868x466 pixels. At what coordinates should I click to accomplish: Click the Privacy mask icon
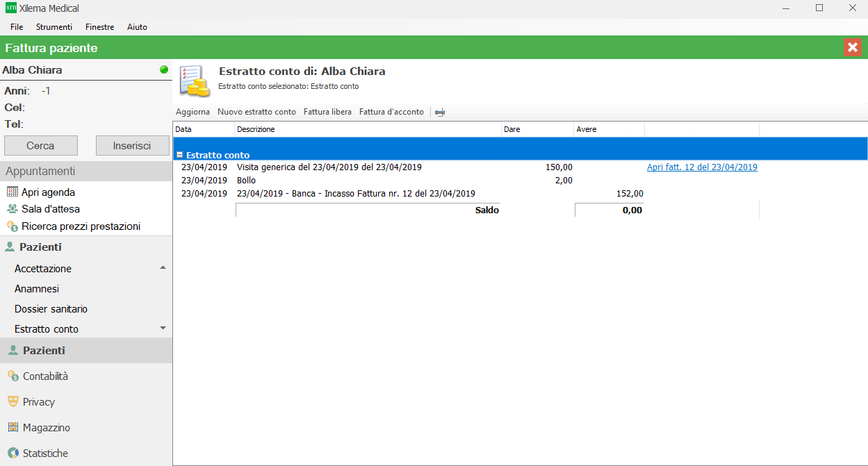coord(13,401)
